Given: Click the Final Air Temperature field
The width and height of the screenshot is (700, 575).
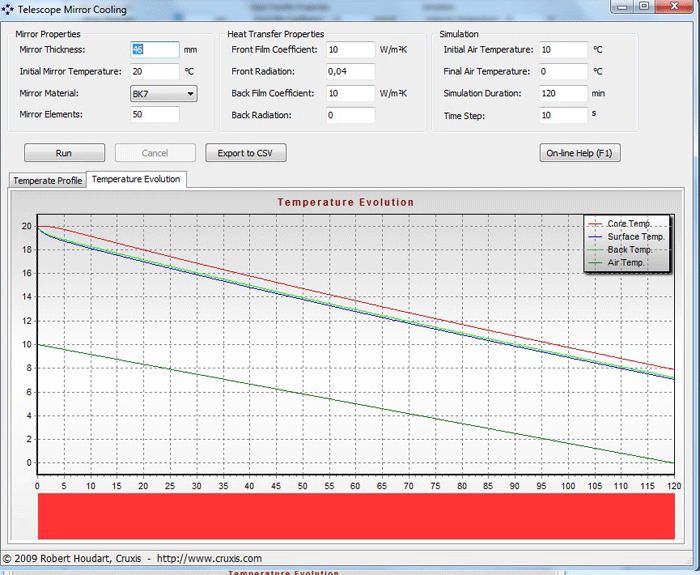Looking at the screenshot, I should point(563,71).
